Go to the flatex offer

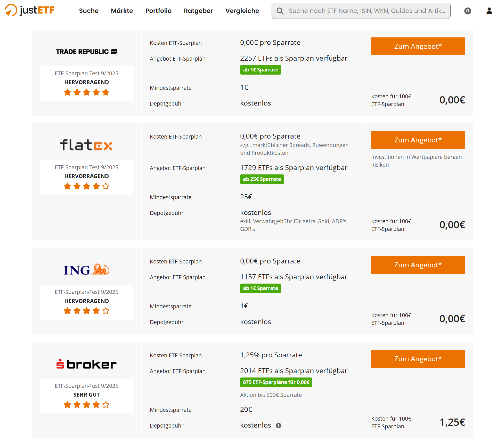pyautogui.click(x=418, y=140)
